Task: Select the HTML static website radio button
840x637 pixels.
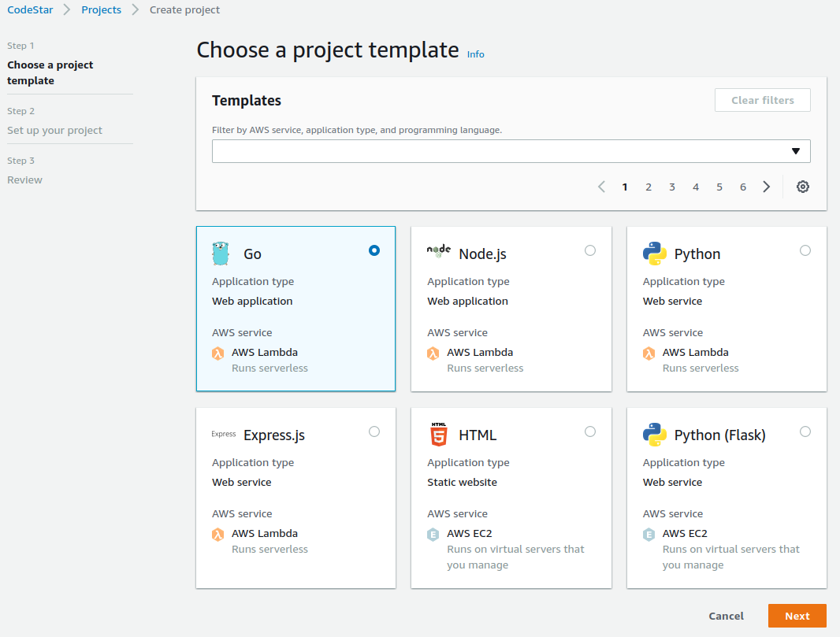Action: (590, 431)
